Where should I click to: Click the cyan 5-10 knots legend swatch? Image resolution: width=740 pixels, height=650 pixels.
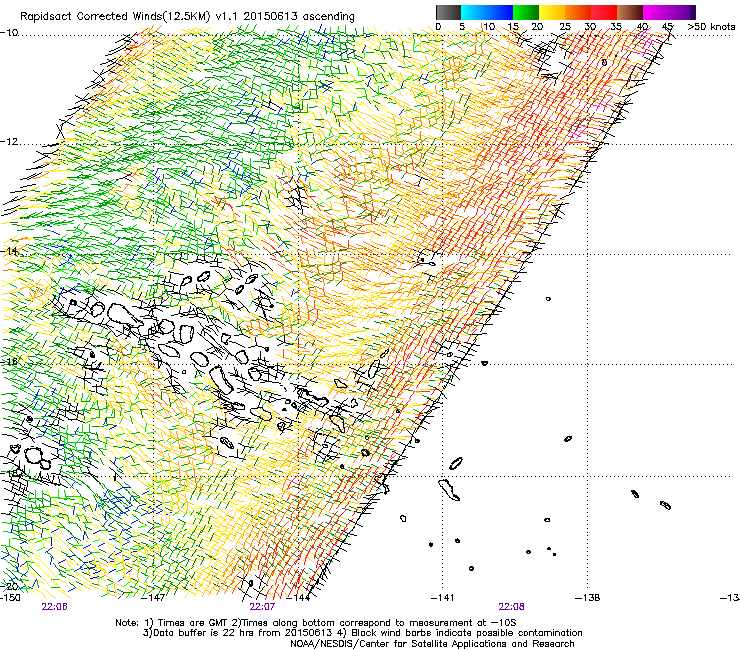(x=474, y=12)
